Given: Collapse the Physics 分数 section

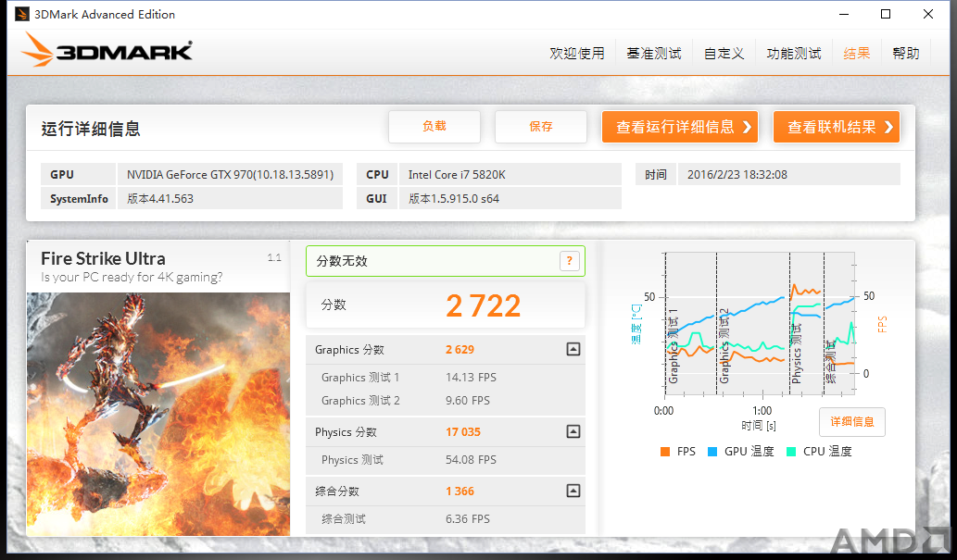Looking at the screenshot, I should (x=573, y=431).
